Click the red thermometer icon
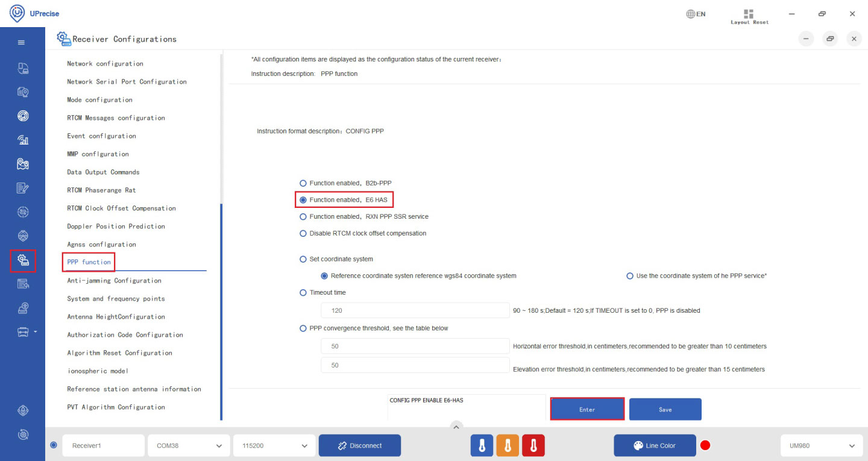 coord(533,446)
